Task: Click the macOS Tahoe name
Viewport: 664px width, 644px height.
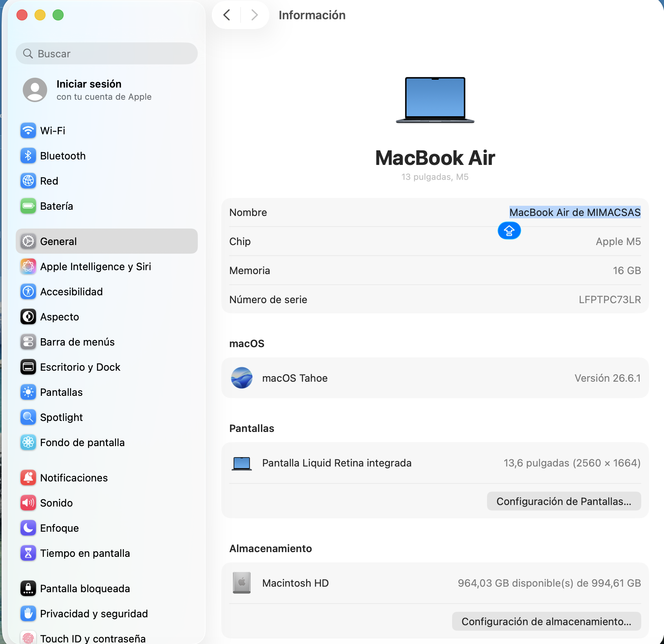Action: 295,378
